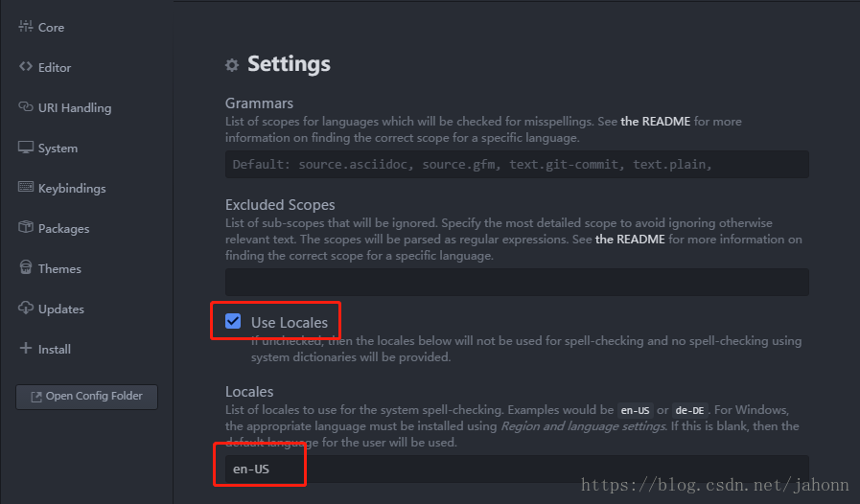The height and width of the screenshot is (504, 860).
Task: Click the Editor code brackets icon
Action: coord(25,66)
